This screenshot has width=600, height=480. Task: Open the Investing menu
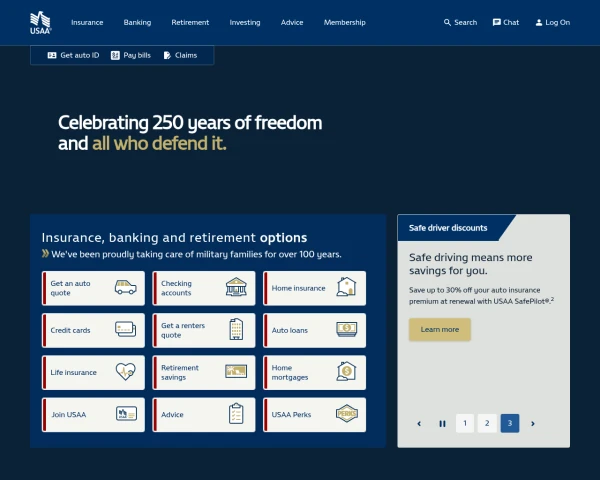pyautogui.click(x=245, y=23)
